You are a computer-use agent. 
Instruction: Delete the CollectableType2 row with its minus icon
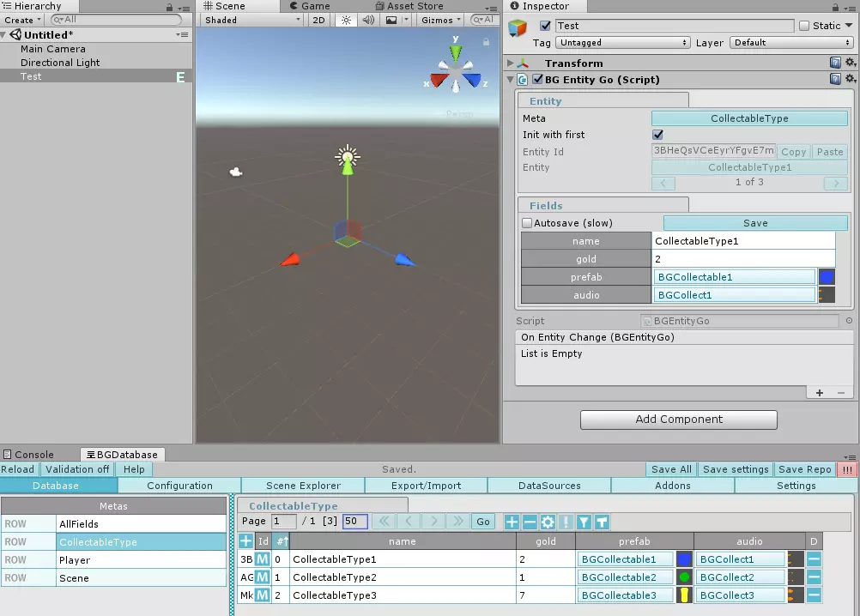click(x=814, y=577)
